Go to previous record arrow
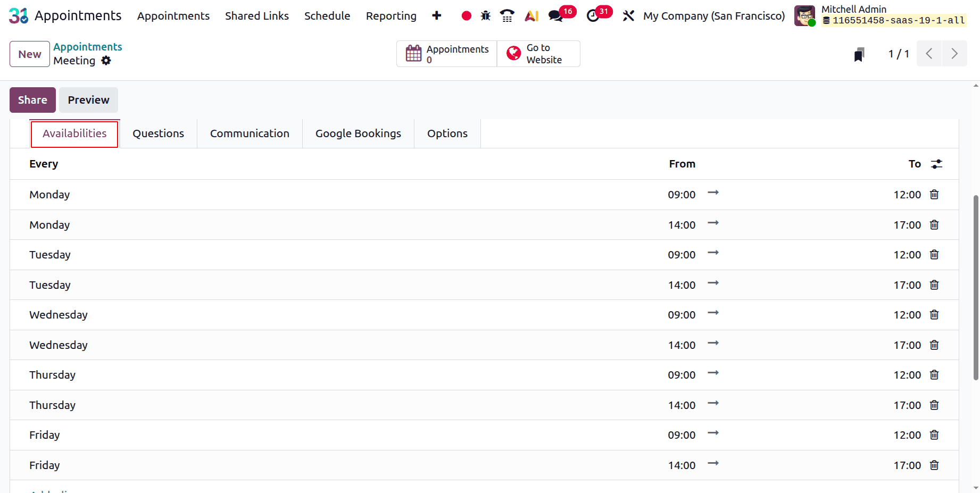Viewport: 980px width, 493px height. pyautogui.click(x=929, y=54)
